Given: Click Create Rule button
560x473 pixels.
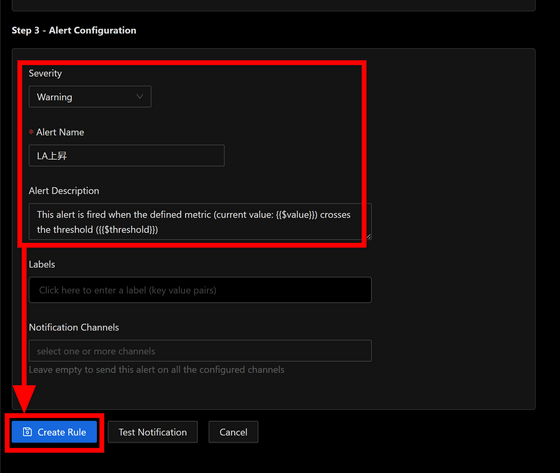Looking at the screenshot, I should coord(54,432).
